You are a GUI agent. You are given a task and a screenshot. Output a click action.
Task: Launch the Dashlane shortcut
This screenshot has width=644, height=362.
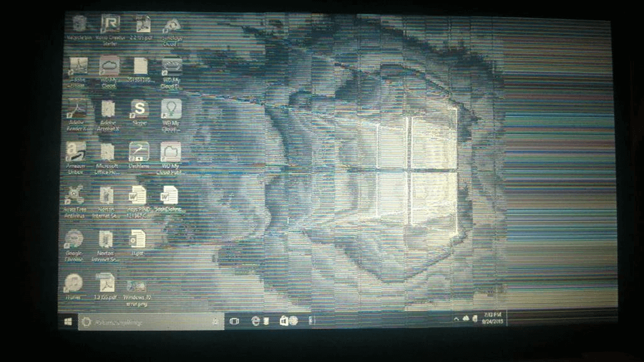[139, 155]
